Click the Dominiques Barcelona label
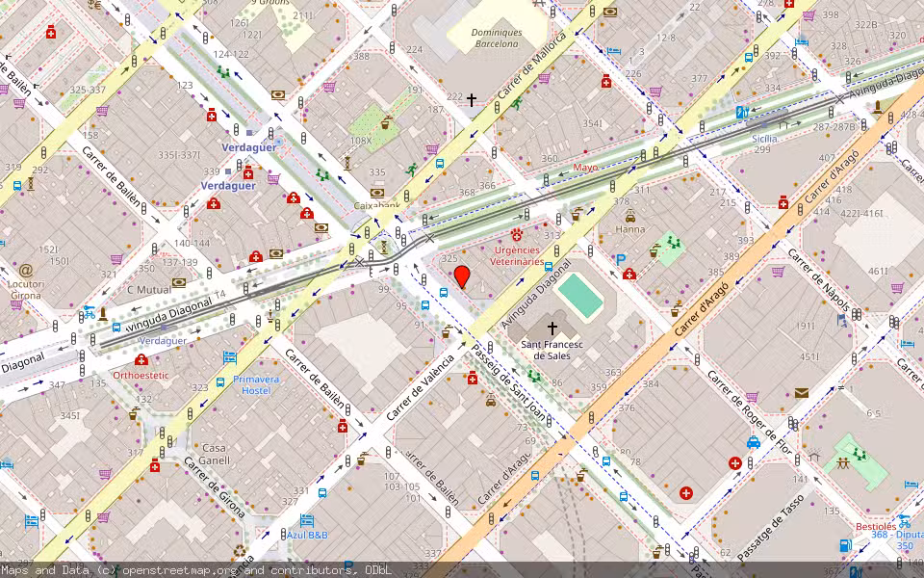The image size is (924, 578). [497, 39]
